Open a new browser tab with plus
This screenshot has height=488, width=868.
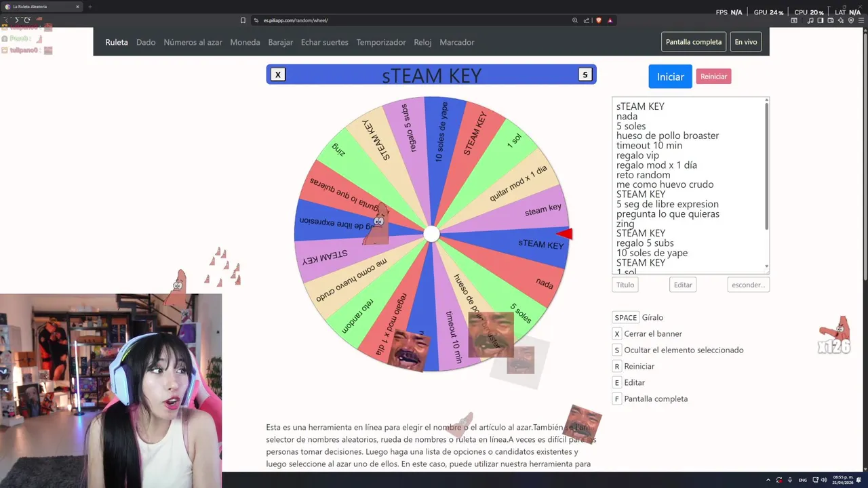coord(90,7)
